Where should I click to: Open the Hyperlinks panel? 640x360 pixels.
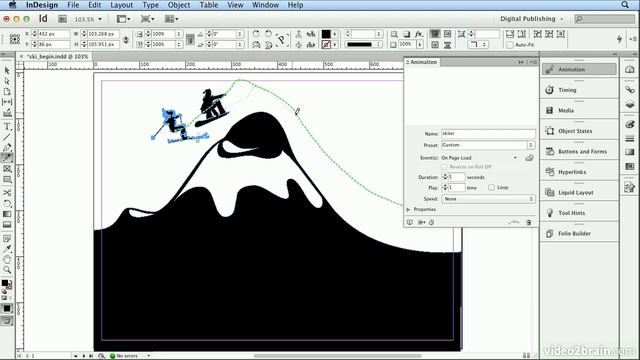tap(579, 172)
